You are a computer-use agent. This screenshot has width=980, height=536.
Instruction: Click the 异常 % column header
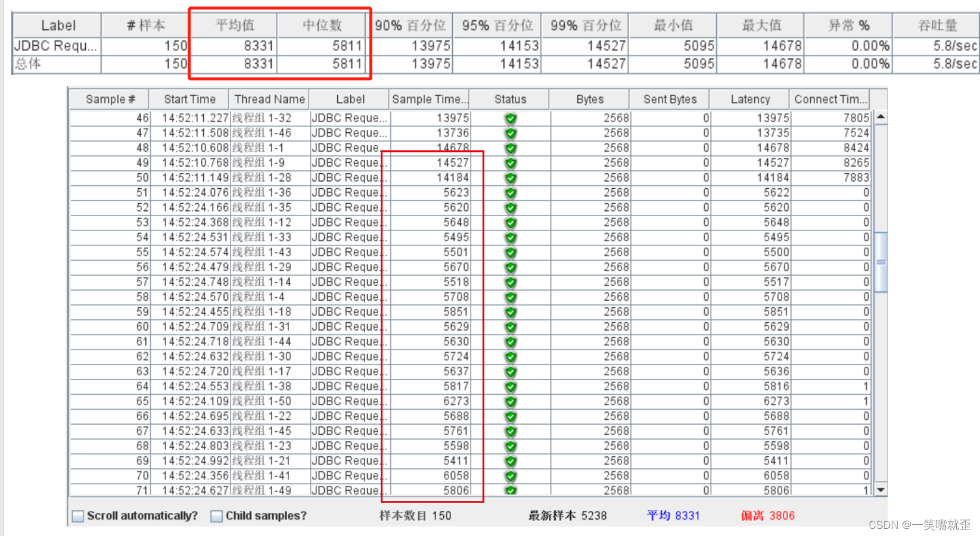[x=848, y=26]
